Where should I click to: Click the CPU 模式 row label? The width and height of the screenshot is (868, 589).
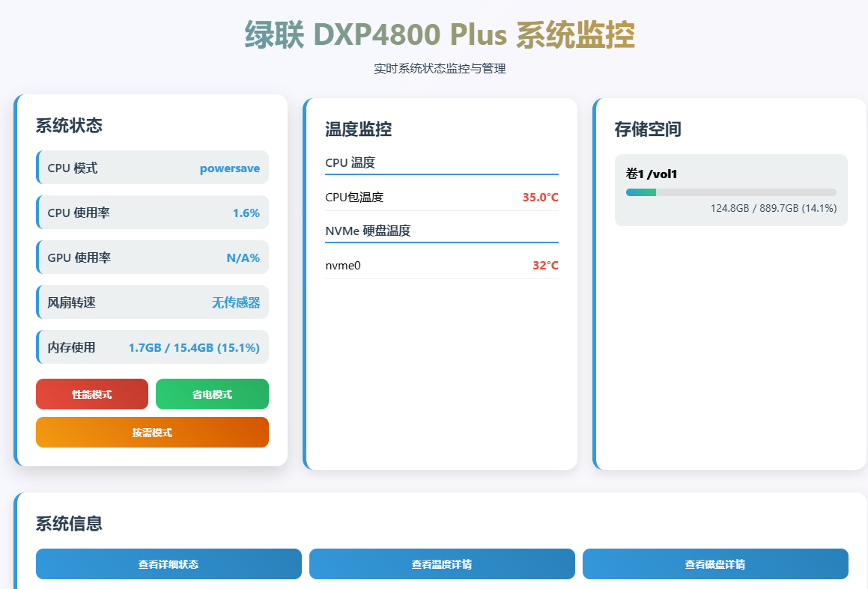(73, 168)
